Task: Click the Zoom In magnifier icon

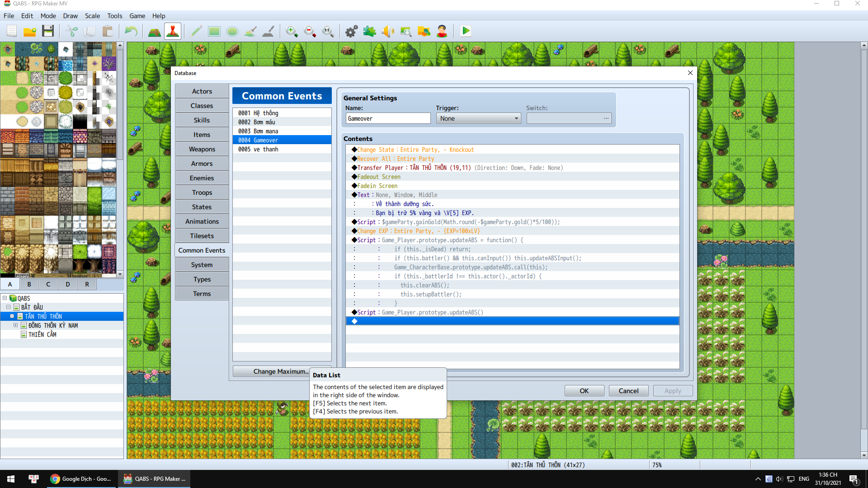Action: (292, 31)
